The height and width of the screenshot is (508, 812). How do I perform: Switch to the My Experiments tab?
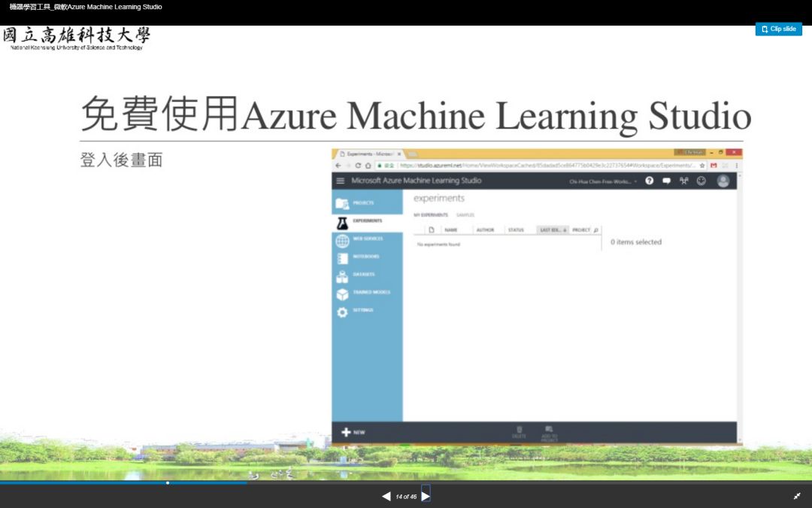431,214
